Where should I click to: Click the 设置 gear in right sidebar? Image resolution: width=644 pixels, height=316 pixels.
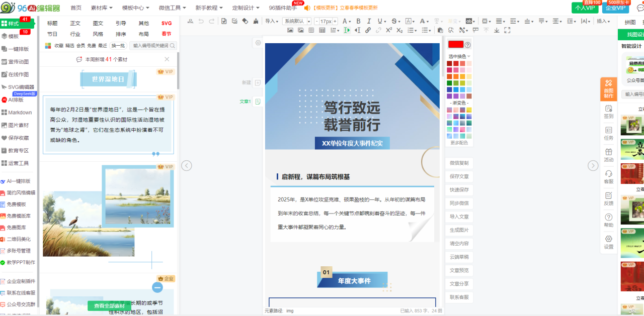click(x=609, y=242)
